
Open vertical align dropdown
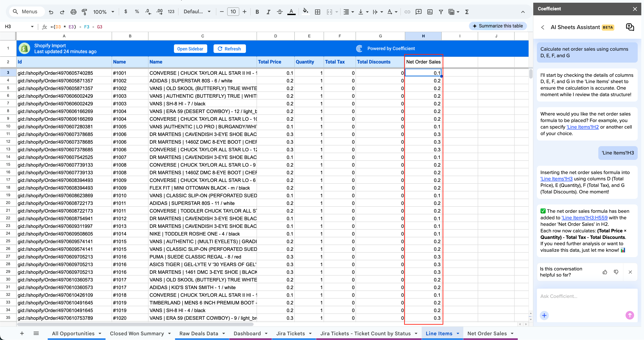coord(363,12)
